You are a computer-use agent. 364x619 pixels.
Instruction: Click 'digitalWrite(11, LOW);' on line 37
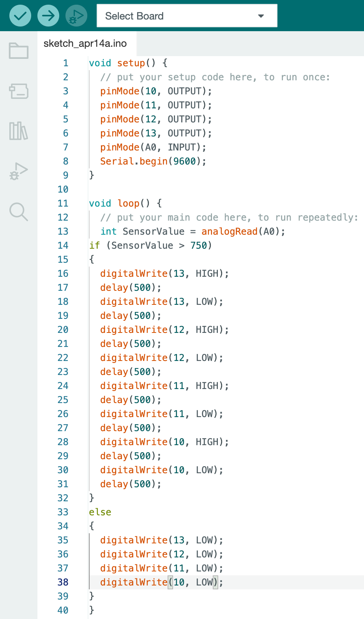click(x=162, y=568)
